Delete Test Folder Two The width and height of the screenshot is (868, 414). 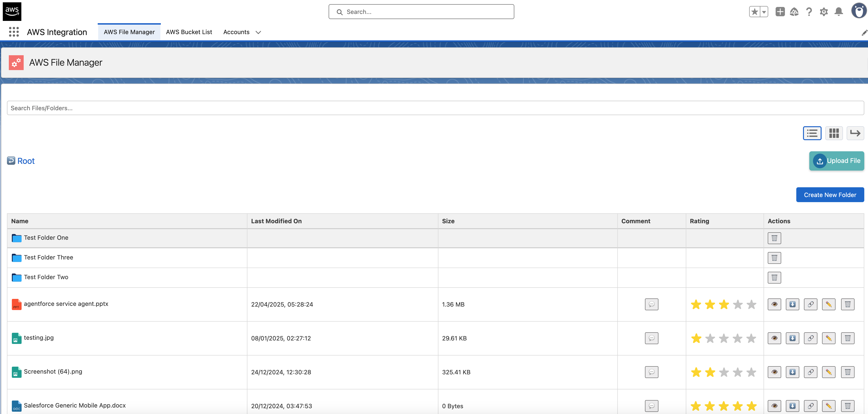point(774,278)
